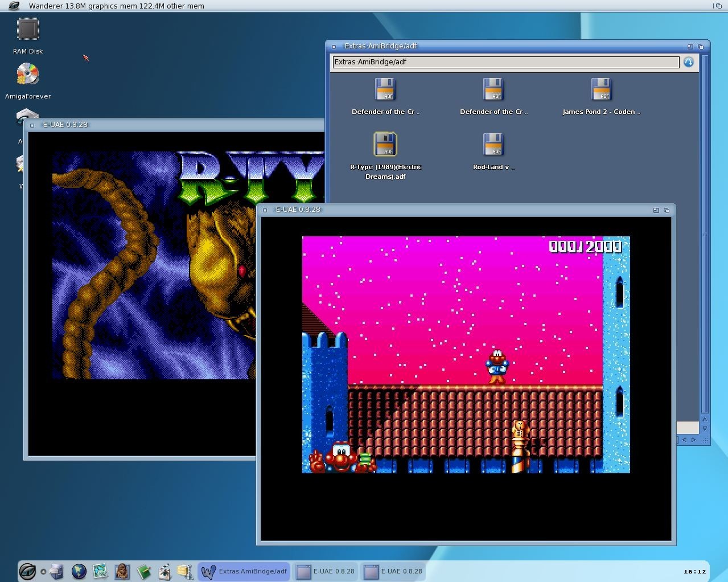Launch the clapperboard media player icon in taskbar
Viewport: 728px width, 582px height.
pos(164,571)
